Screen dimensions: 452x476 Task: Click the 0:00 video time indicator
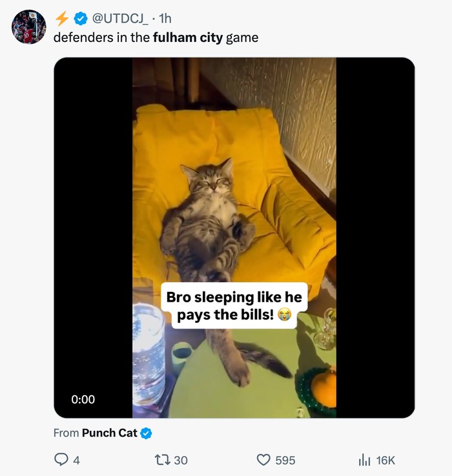click(83, 400)
